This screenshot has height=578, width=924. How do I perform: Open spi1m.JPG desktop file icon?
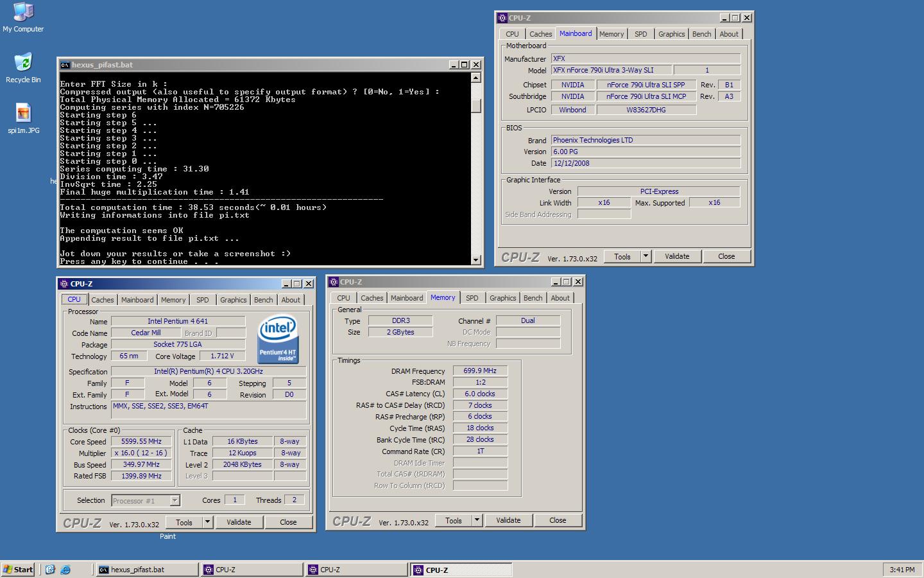23,119
